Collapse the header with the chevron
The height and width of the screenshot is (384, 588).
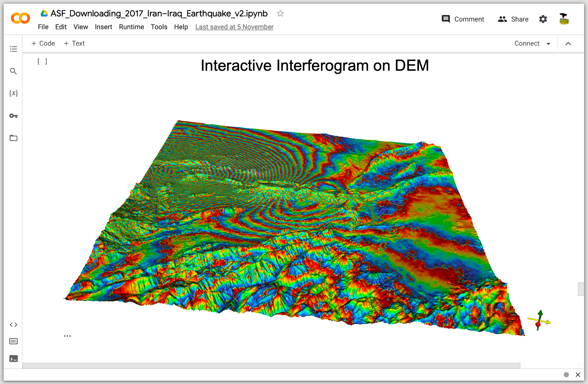pyautogui.click(x=568, y=44)
